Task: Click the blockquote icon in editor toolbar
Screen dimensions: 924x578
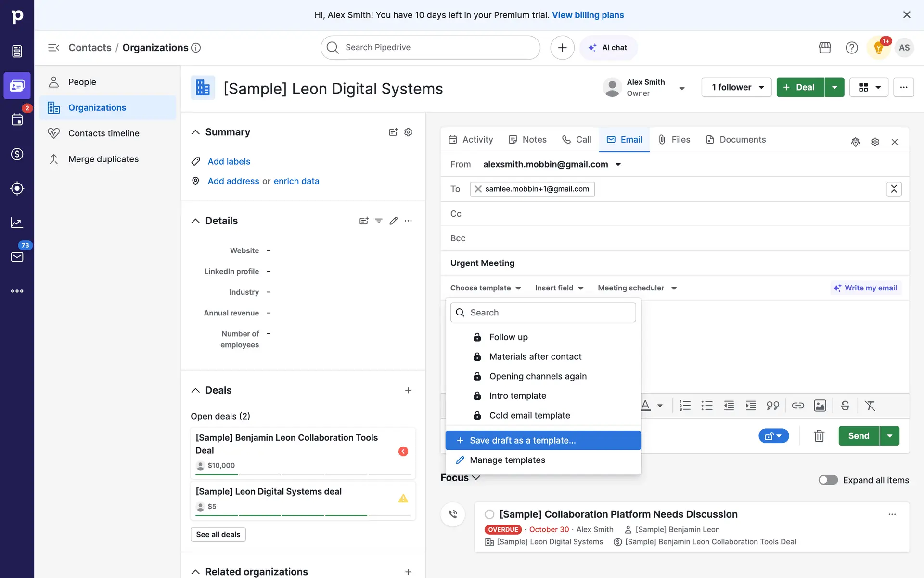Action: pos(772,406)
